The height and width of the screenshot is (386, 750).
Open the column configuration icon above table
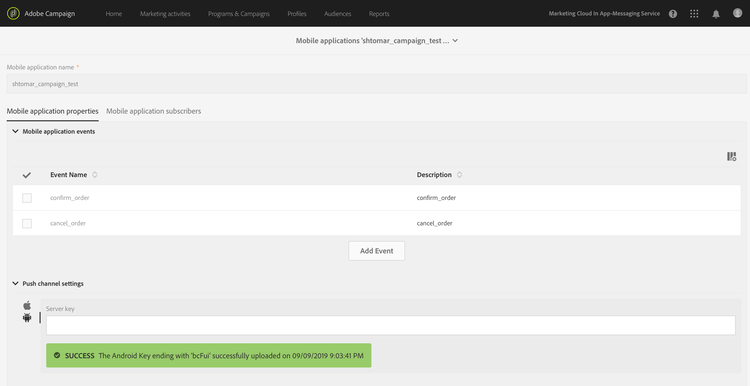click(x=731, y=156)
